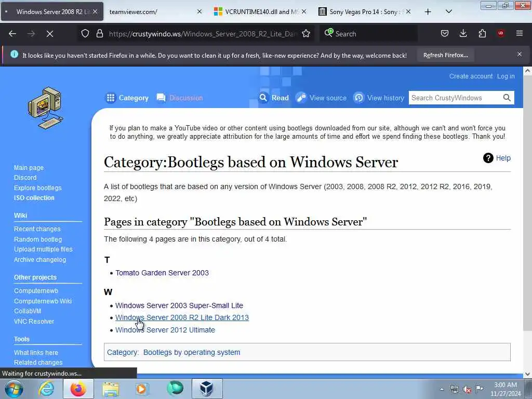Open taskbar clock showing 3:00 AM
Viewport: 532px width, 399px height.
[x=506, y=389]
